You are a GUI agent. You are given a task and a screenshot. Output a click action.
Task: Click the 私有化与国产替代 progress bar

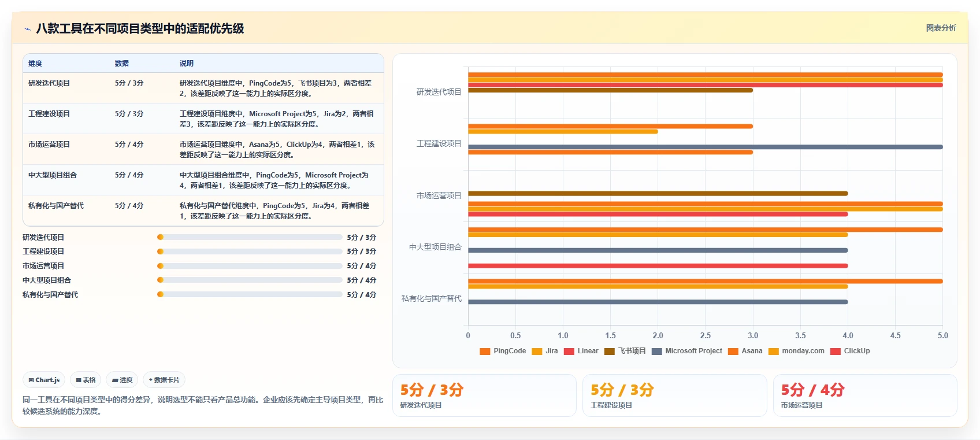(x=250, y=294)
